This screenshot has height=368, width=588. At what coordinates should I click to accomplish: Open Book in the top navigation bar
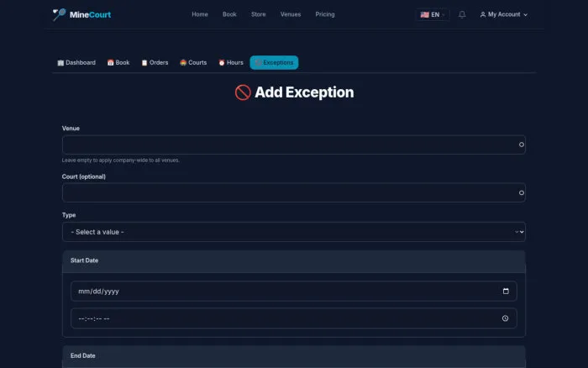(x=229, y=14)
